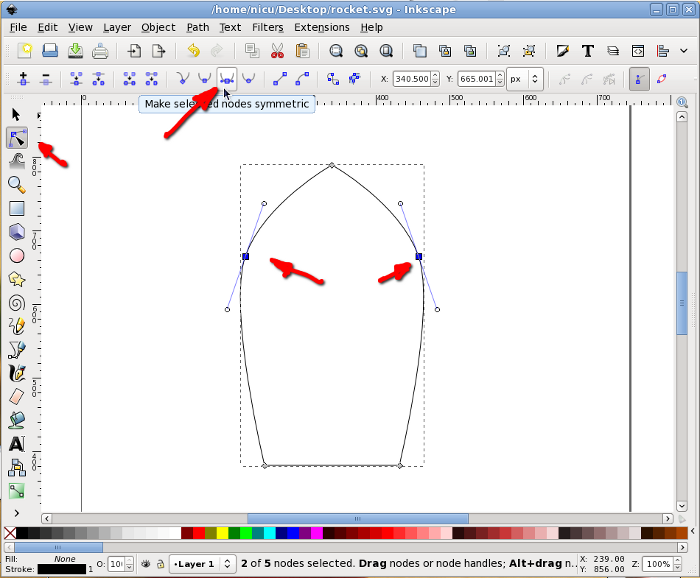Increase the X coordinate stepper
The width and height of the screenshot is (700, 578).
(x=436, y=75)
